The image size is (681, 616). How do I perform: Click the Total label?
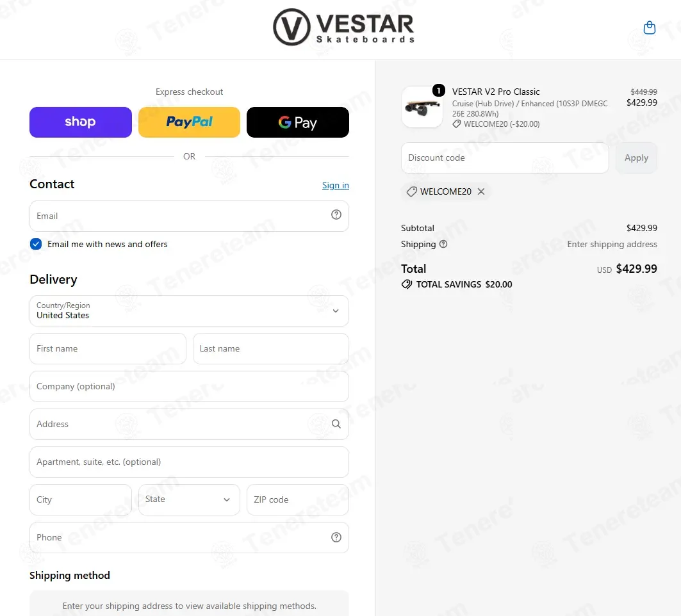click(x=413, y=269)
